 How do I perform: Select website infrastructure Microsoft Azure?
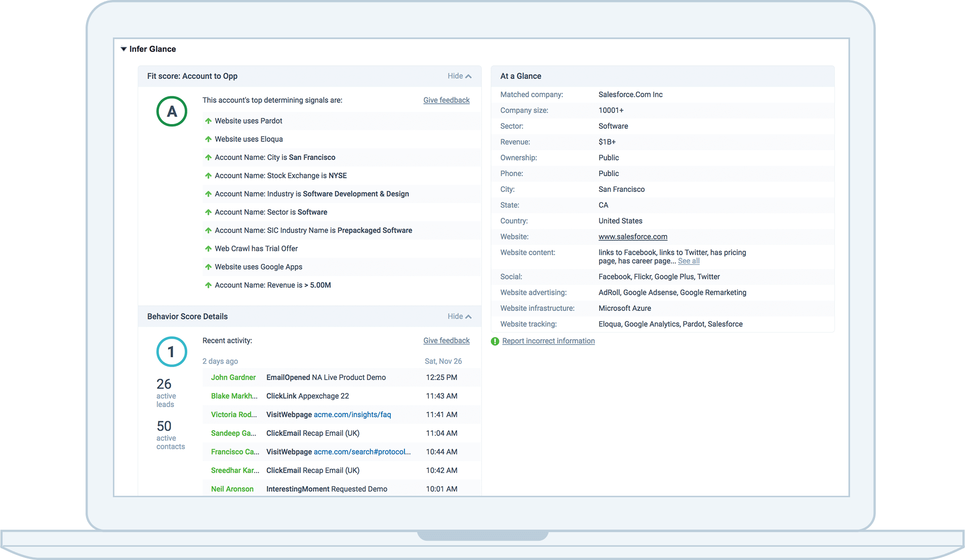625,308
